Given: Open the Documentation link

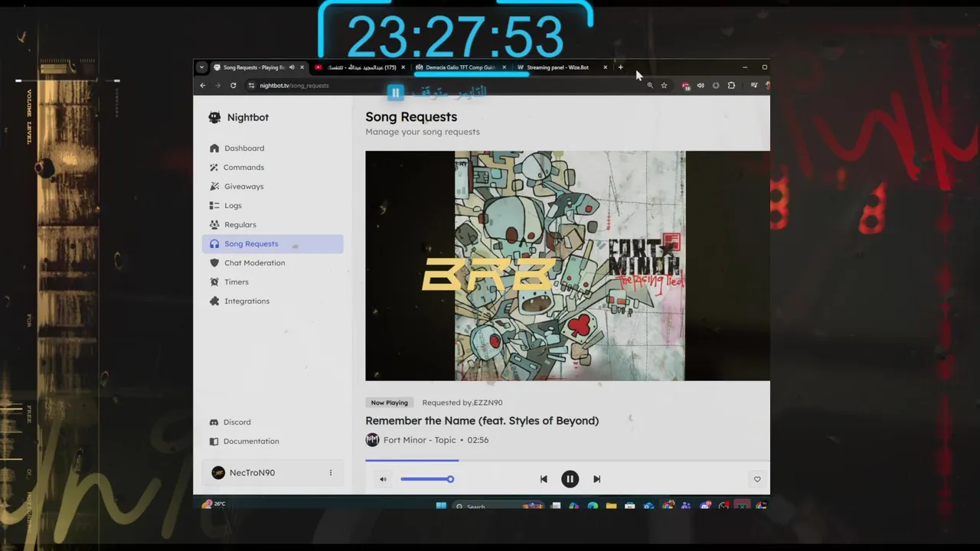Looking at the screenshot, I should tap(273, 441).
